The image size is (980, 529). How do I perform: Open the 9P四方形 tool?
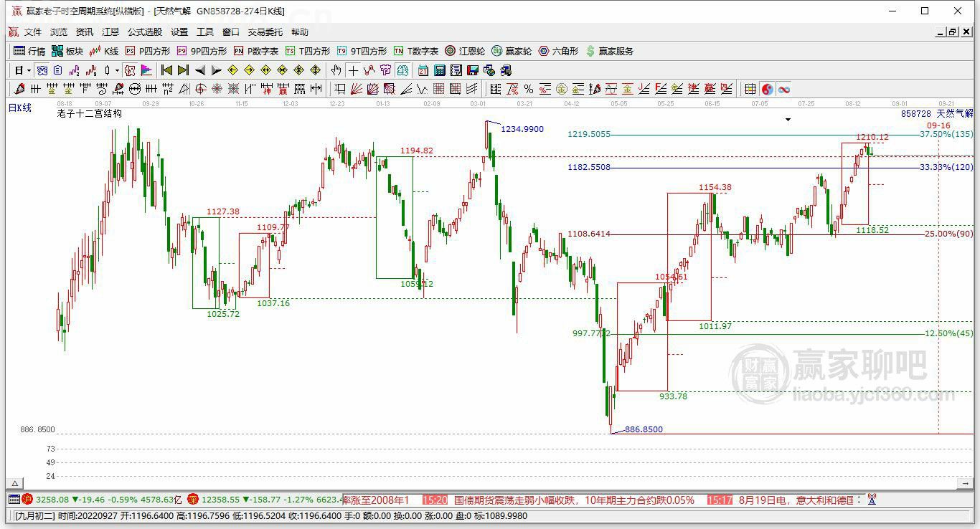pos(202,51)
